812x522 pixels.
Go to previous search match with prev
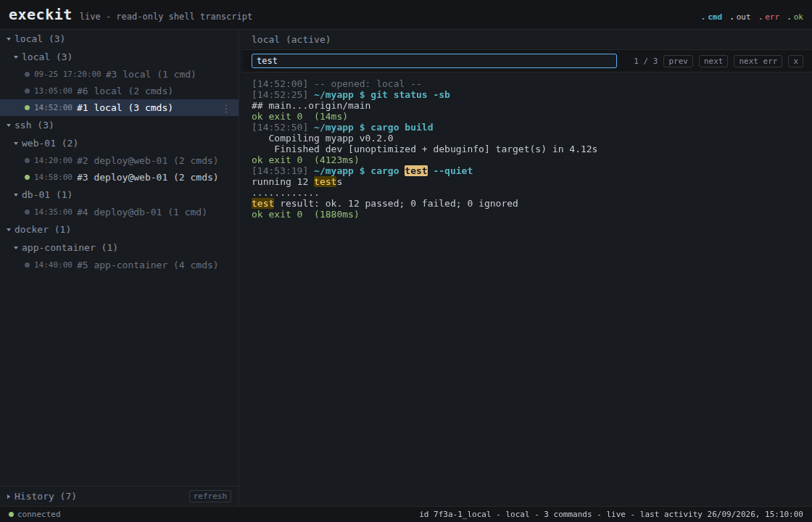pyautogui.click(x=678, y=61)
